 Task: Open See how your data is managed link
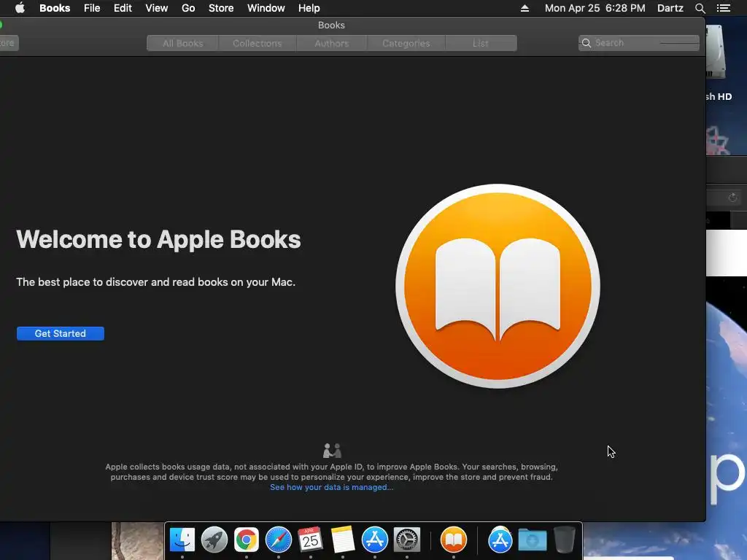pos(332,487)
